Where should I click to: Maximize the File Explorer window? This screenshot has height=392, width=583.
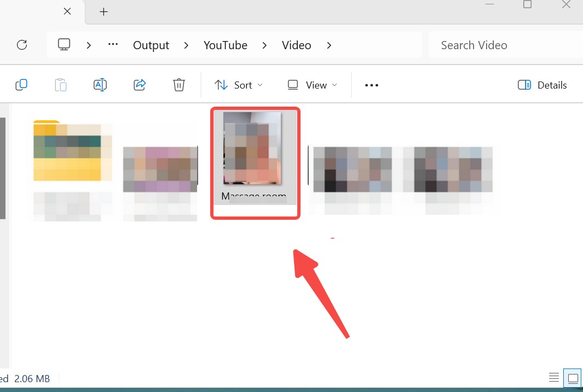click(x=527, y=4)
